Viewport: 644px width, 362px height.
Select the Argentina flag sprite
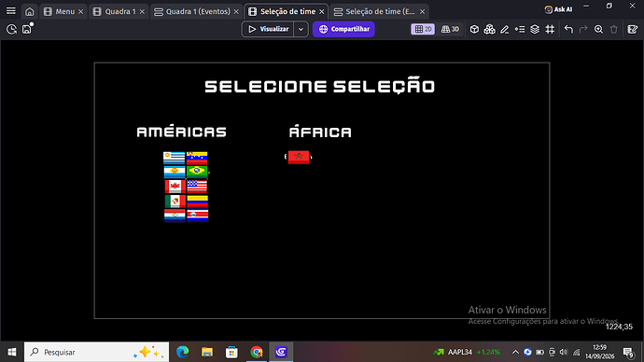tap(175, 172)
